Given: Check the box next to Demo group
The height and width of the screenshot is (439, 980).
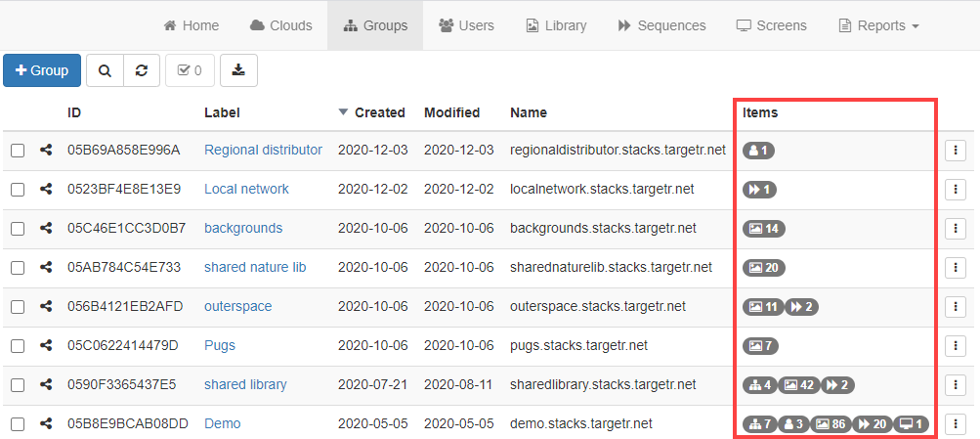Looking at the screenshot, I should tap(18, 424).
